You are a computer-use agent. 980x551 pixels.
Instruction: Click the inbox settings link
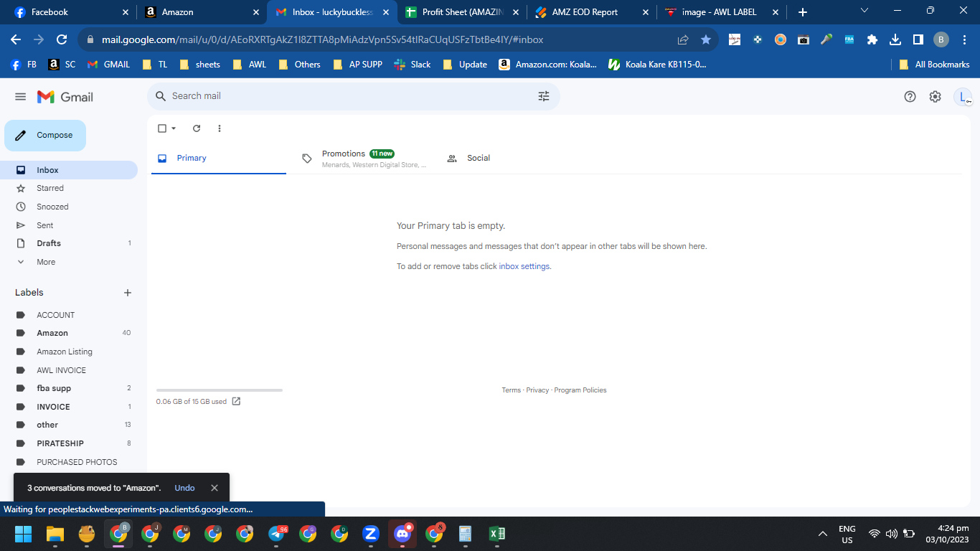(524, 266)
